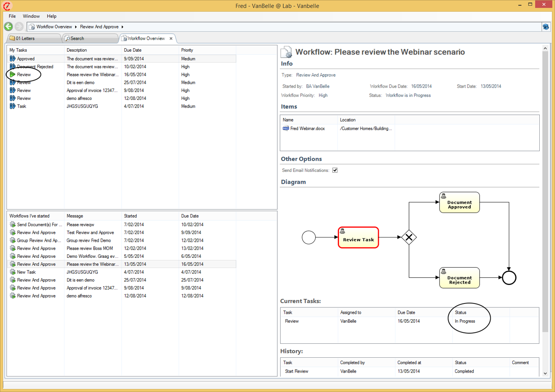Viewport: 555px width, 392px height.
Task: Click the scroll down arrow in details panel
Action: [x=545, y=373]
